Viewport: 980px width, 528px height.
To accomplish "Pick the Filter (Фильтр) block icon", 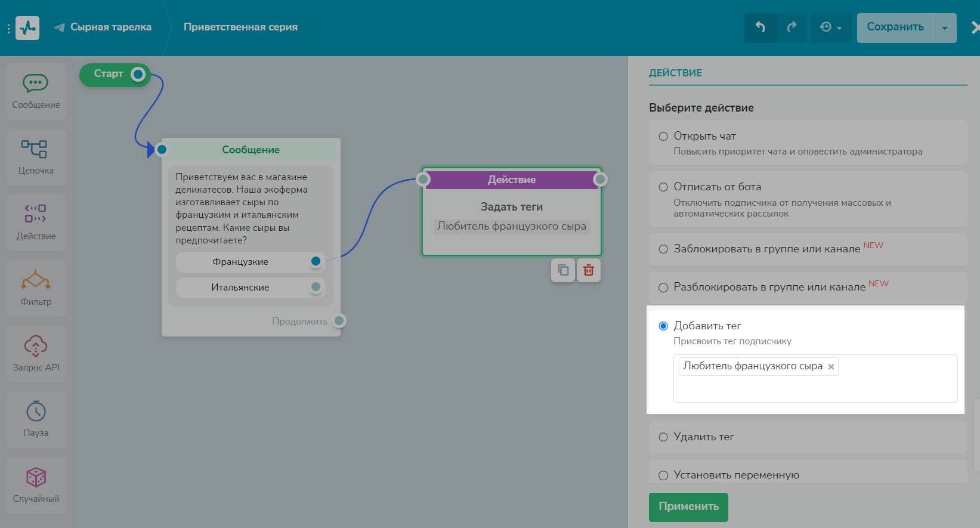I will pyautogui.click(x=36, y=287).
